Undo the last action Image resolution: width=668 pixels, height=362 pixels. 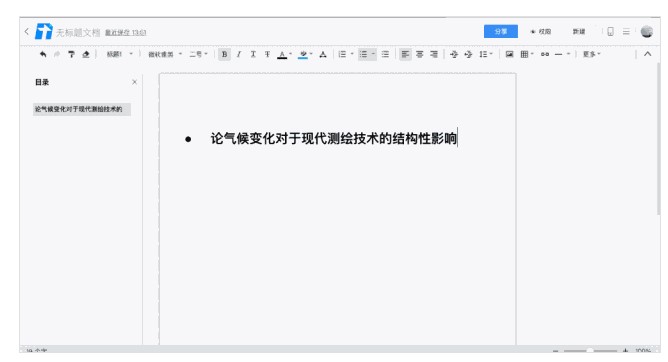[43, 54]
